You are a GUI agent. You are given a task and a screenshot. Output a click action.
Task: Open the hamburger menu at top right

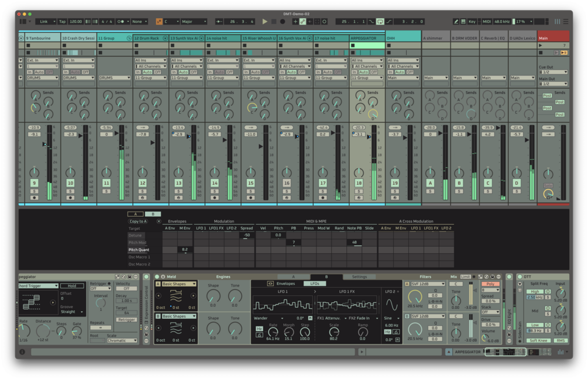click(x=566, y=22)
